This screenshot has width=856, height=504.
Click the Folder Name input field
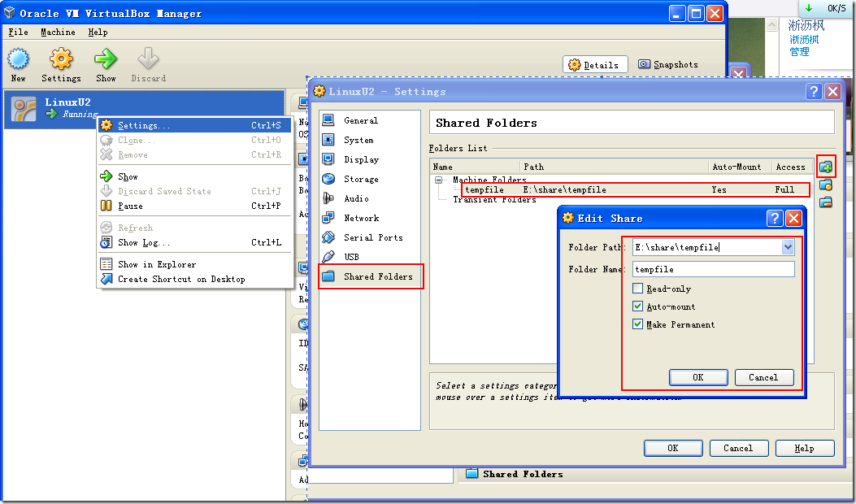(x=714, y=269)
